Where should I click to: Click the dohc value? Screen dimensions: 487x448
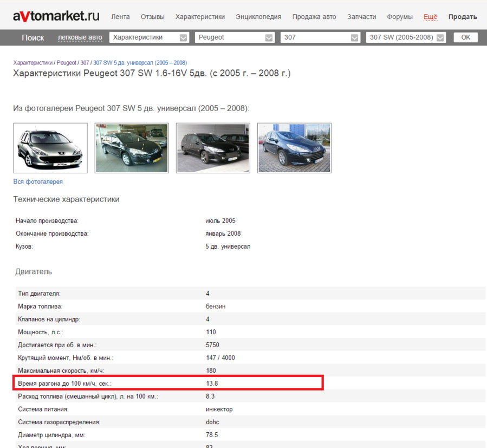[212, 422]
